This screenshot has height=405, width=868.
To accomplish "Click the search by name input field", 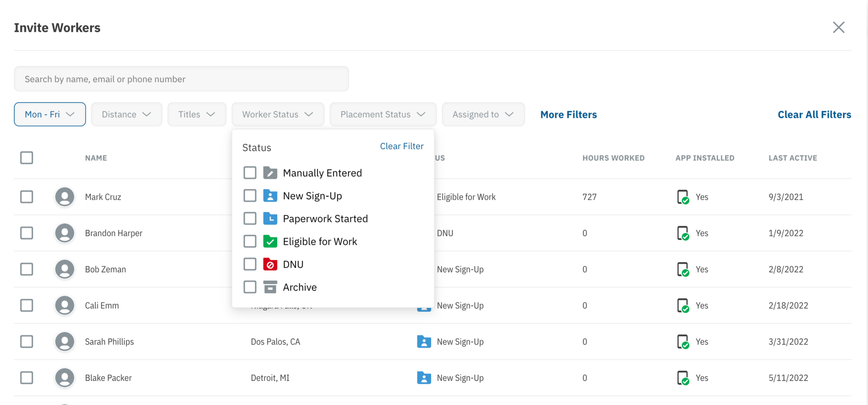I will click(181, 79).
